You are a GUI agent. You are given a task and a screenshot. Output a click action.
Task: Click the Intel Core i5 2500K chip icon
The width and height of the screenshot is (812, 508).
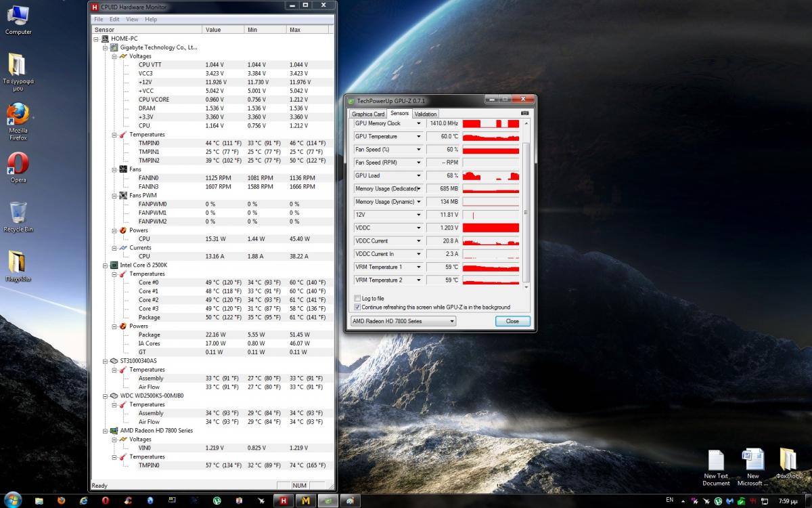[x=114, y=265]
